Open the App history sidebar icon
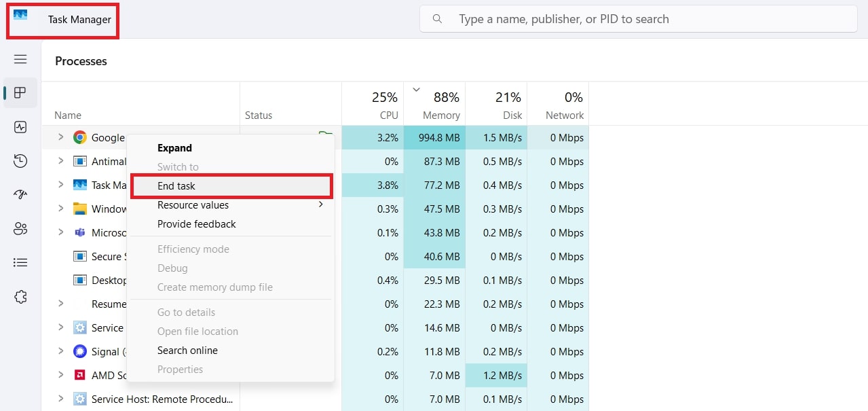868x411 pixels. [x=20, y=161]
